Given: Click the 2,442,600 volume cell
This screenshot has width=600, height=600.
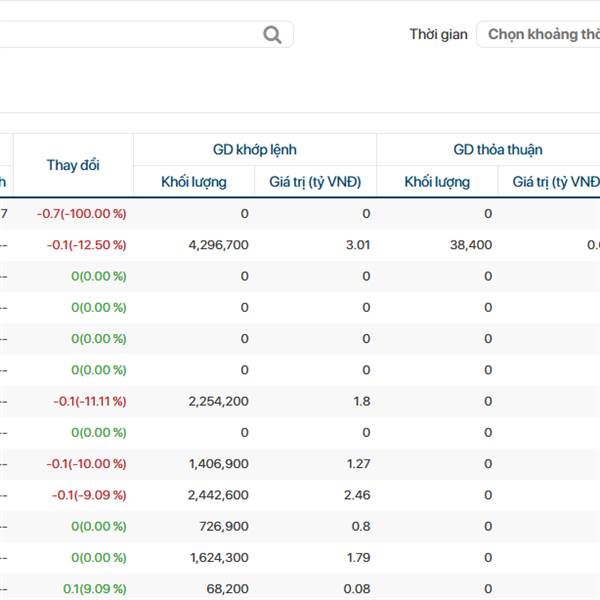Looking at the screenshot, I should coord(218,495).
